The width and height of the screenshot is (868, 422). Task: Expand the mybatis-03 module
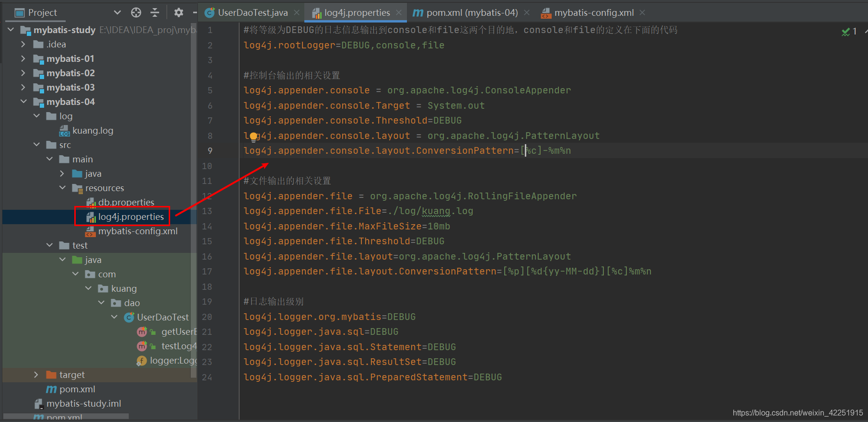pyautogui.click(x=23, y=87)
